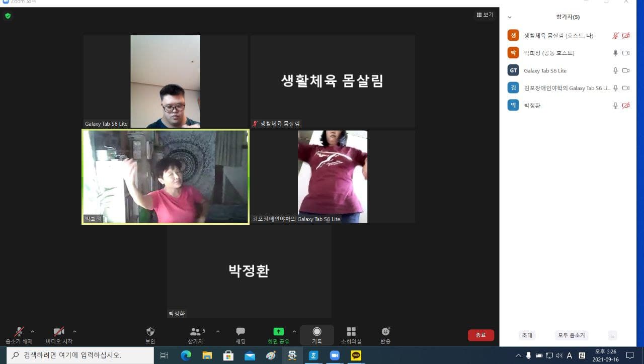Click camera-off icon for 박정환 in participants list
644x364 pixels.
626,106
